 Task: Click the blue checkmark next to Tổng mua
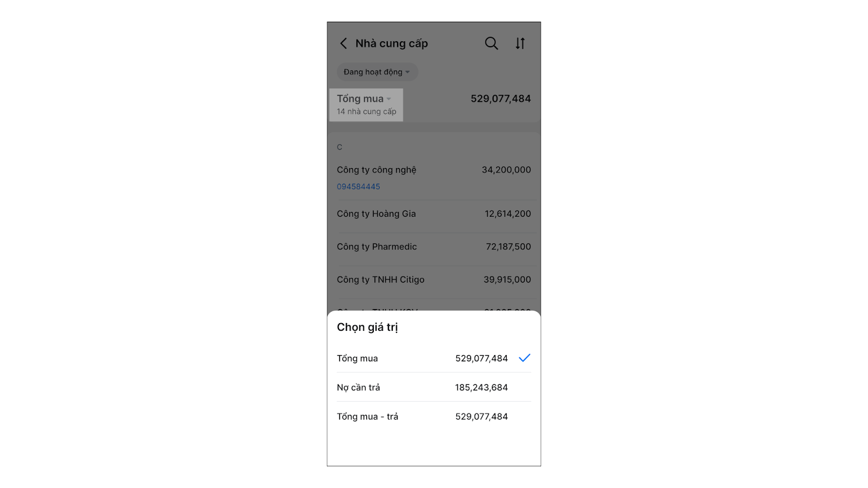tap(525, 358)
